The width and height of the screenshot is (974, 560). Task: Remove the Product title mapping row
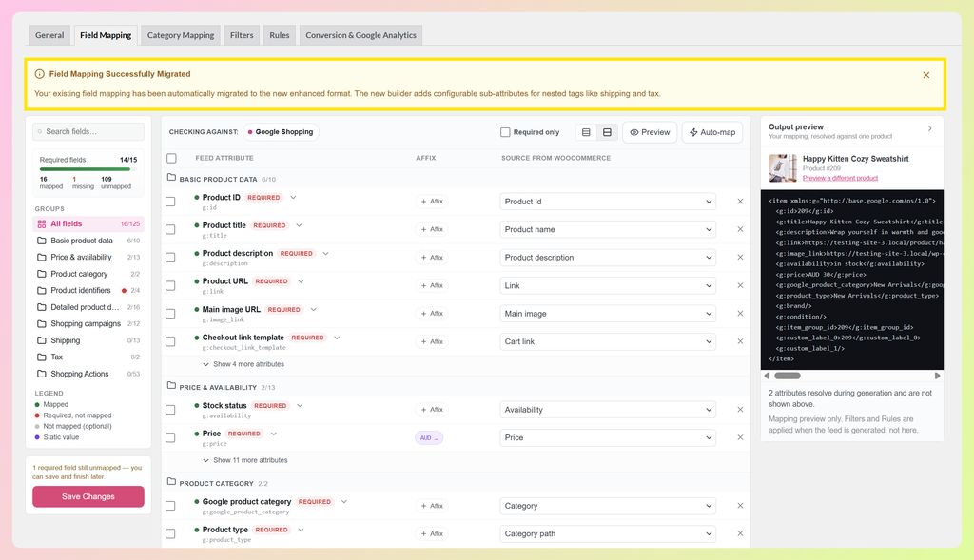pyautogui.click(x=740, y=229)
